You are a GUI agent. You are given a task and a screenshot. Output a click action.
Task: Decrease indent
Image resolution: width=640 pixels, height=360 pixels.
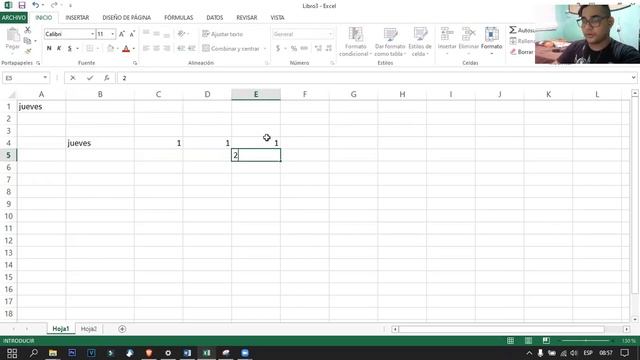181,49
